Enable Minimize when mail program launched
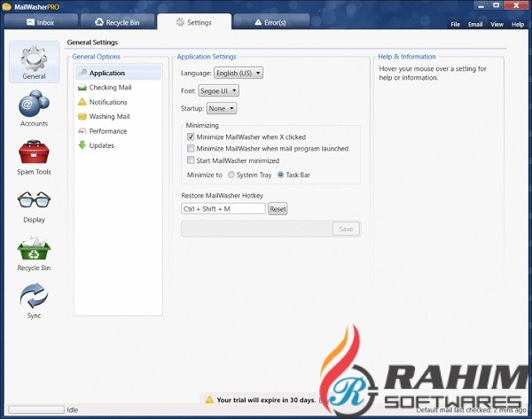 (x=191, y=149)
